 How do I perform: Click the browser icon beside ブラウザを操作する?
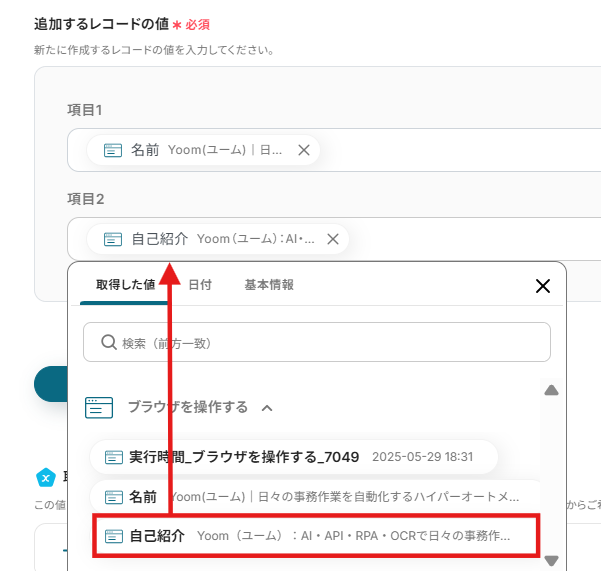pyautogui.click(x=99, y=407)
